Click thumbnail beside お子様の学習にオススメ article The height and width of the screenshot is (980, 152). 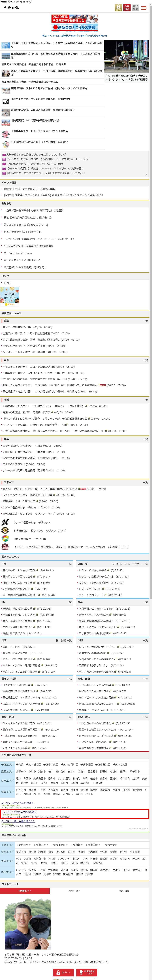(6, 144)
